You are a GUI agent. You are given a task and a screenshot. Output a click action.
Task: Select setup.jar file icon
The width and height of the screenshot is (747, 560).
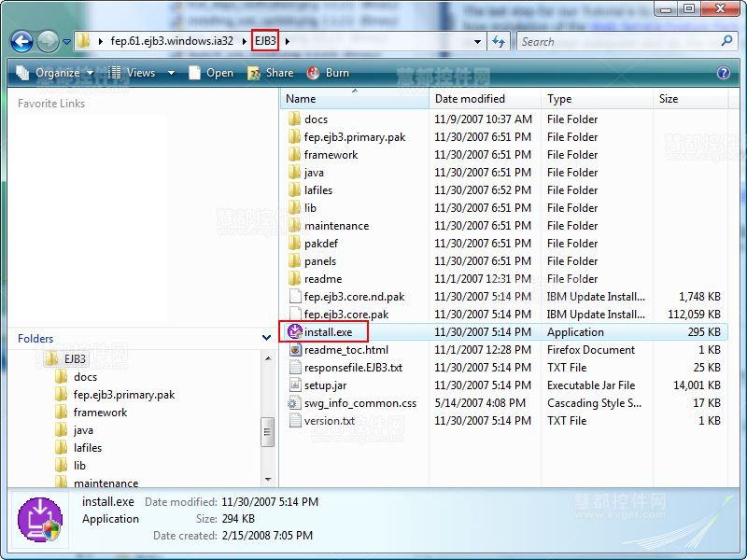[x=295, y=385]
